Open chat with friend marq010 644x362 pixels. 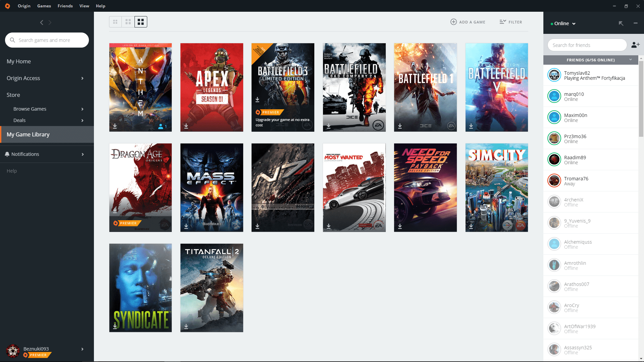pos(591,96)
